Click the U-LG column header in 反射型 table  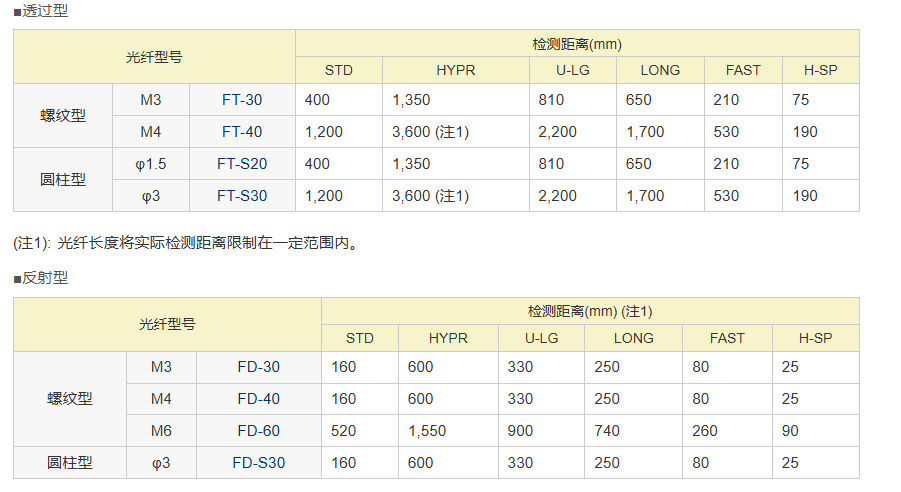tap(541, 338)
